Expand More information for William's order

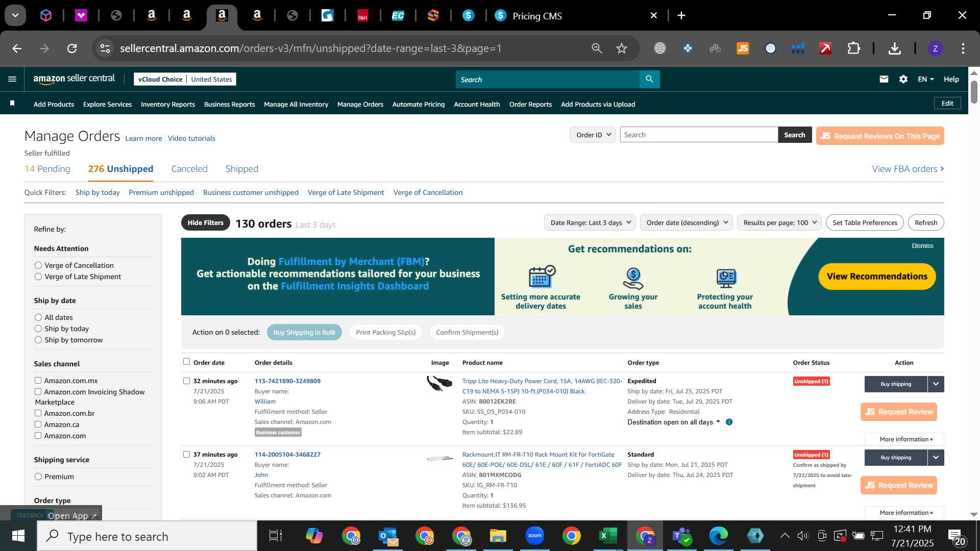904,439
